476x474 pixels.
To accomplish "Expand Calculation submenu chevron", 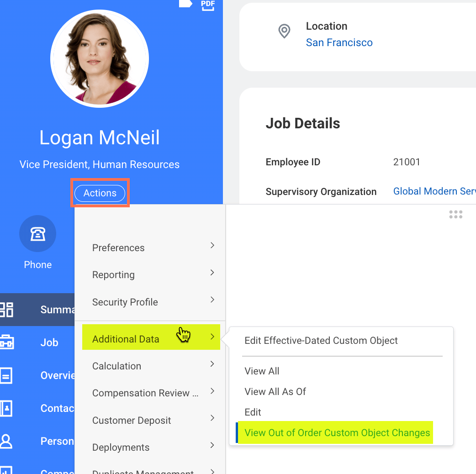I will [x=212, y=363].
